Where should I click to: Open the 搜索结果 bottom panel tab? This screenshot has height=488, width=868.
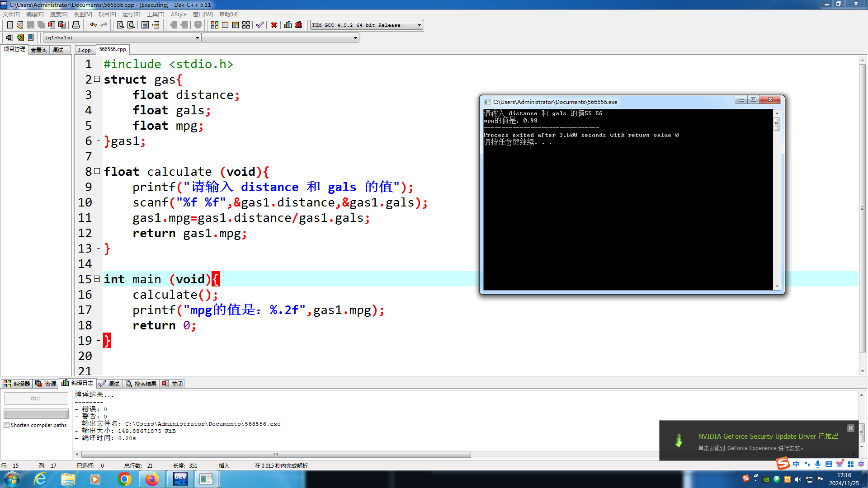(141, 384)
